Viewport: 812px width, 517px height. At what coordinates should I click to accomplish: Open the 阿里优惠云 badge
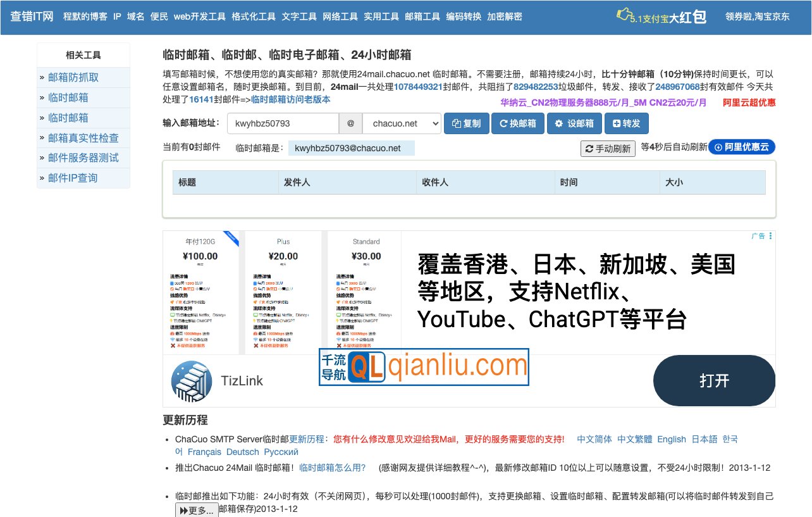coord(741,147)
